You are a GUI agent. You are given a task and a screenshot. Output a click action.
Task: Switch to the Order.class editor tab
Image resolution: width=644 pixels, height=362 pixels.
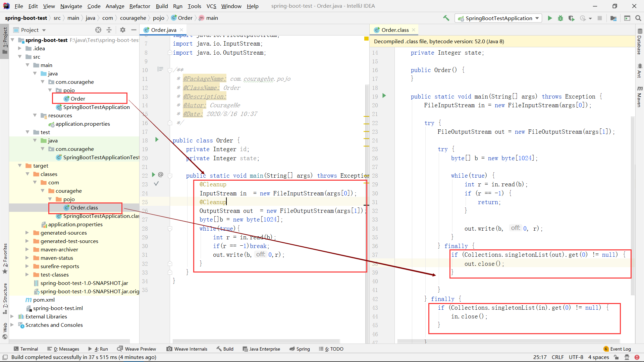[x=395, y=30]
